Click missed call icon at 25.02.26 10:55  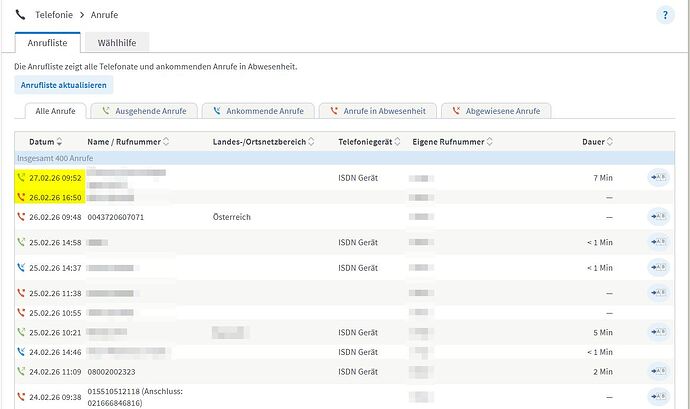point(21,313)
